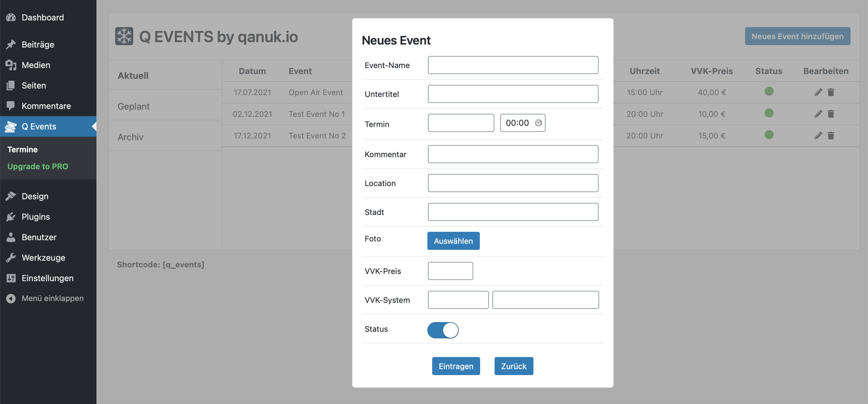Collapse sidebar via Menü einklappen

(x=52, y=298)
